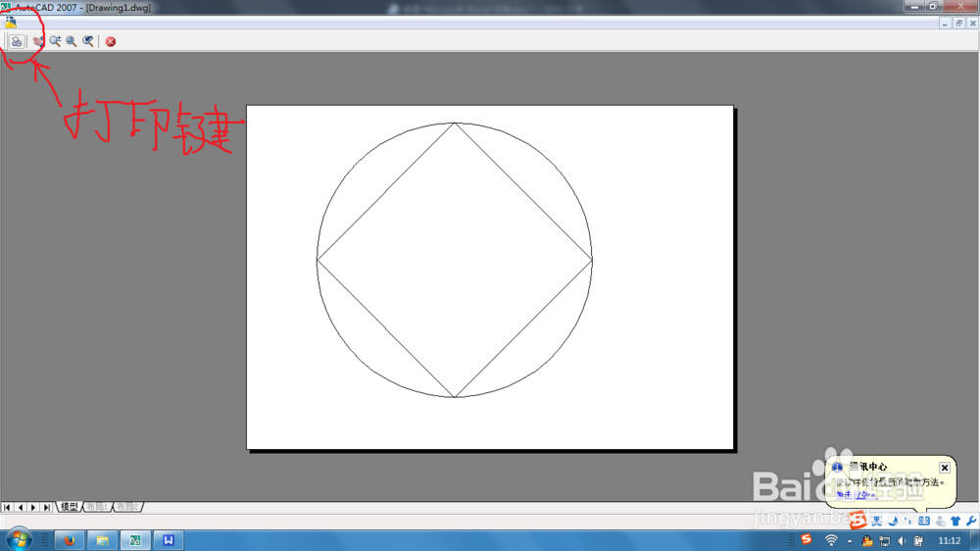Click the drawing document icon in menu bar

[11, 23]
